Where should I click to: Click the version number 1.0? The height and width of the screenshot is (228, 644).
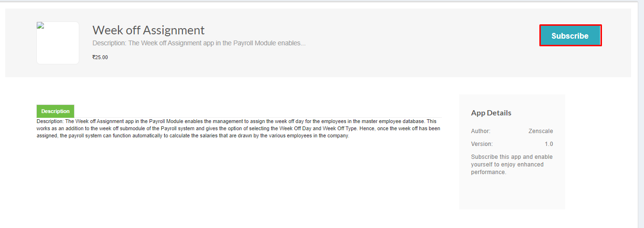point(549,144)
